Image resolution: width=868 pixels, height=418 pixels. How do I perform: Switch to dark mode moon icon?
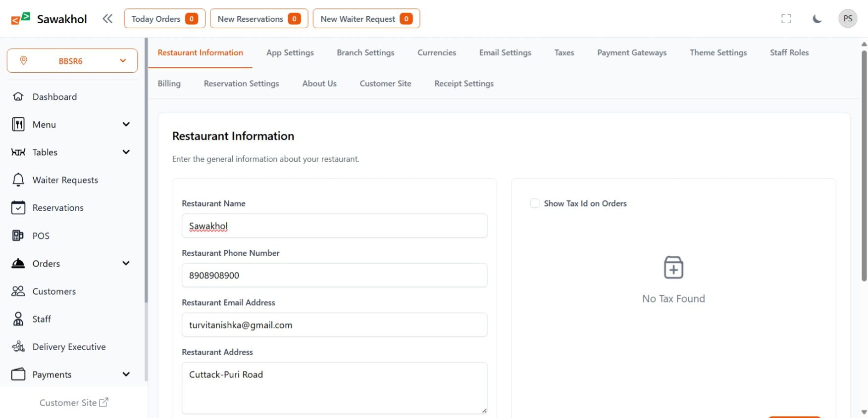pyautogui.click(x=817, y=19)
